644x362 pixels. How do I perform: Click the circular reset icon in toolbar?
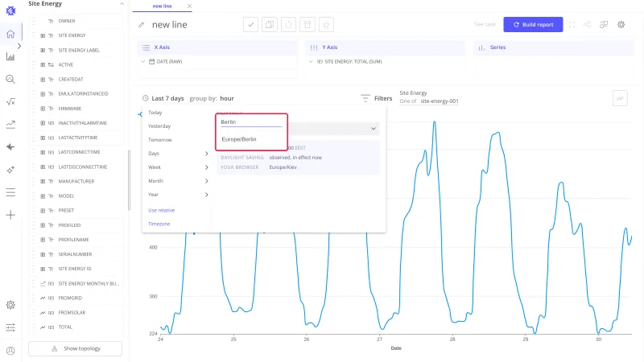tap(288, 25)
